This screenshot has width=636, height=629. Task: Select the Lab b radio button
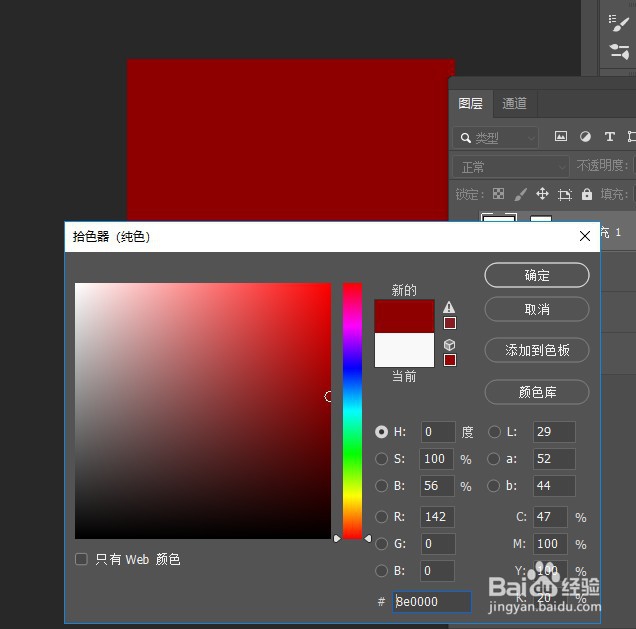tap(494, 486)
